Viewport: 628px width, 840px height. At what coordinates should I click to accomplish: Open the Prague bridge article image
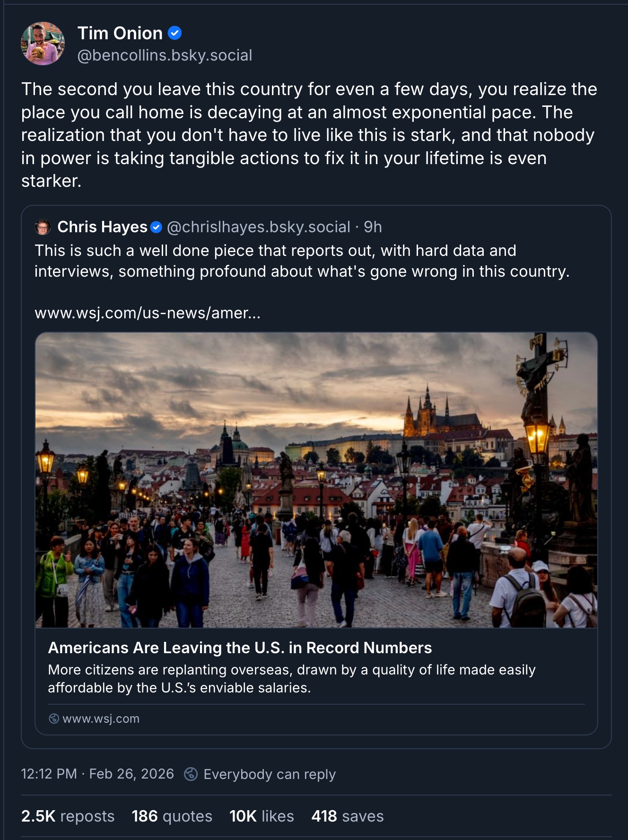point(316,480)
